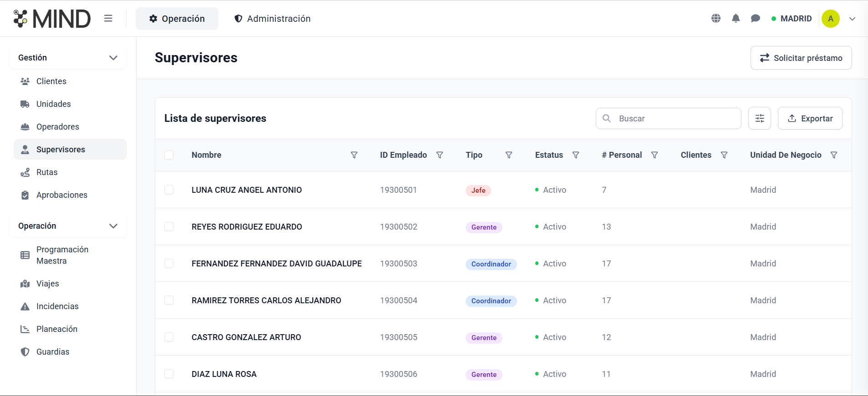The height and width of the screenshot is (396, 868).
Task: Click the Gerente badge for REYES RODRIGUEZ
Action: pyautogui.click(x=484, y=227)
